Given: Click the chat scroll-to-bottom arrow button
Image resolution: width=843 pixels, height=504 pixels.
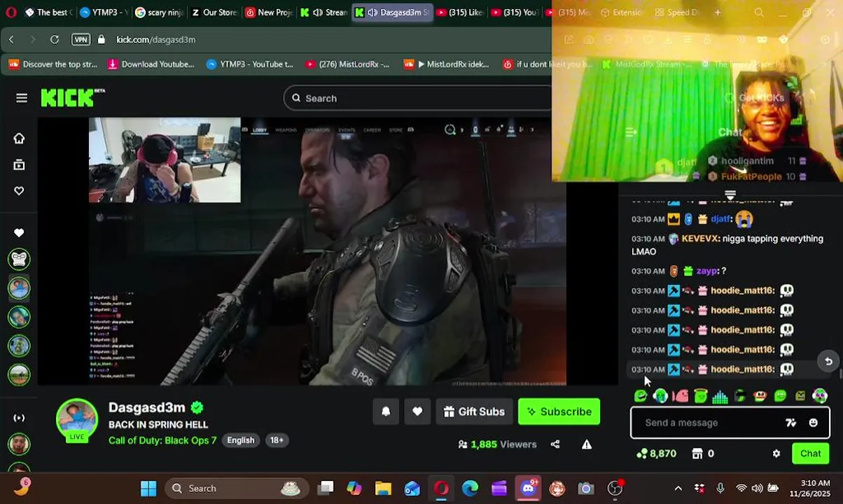Looking at the screenshot, I should [x=828, y=361].
